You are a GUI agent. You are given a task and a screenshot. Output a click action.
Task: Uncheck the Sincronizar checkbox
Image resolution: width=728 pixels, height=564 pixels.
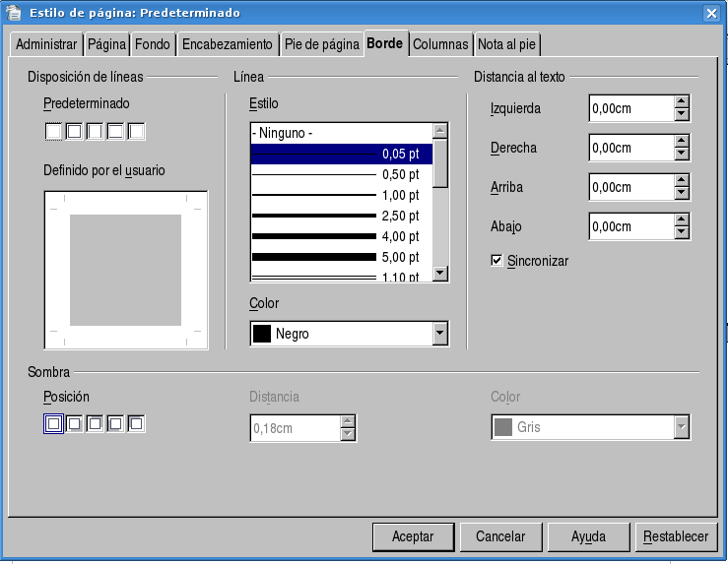click(497, 261)
